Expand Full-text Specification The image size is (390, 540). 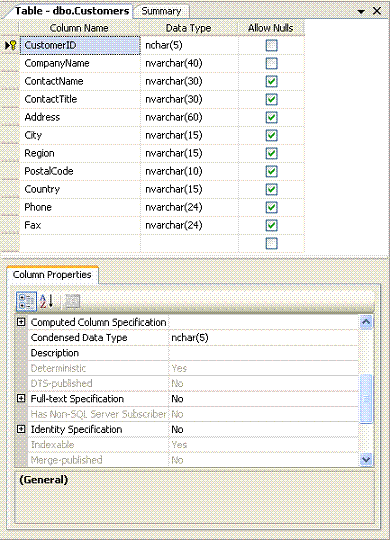point(21,398)
